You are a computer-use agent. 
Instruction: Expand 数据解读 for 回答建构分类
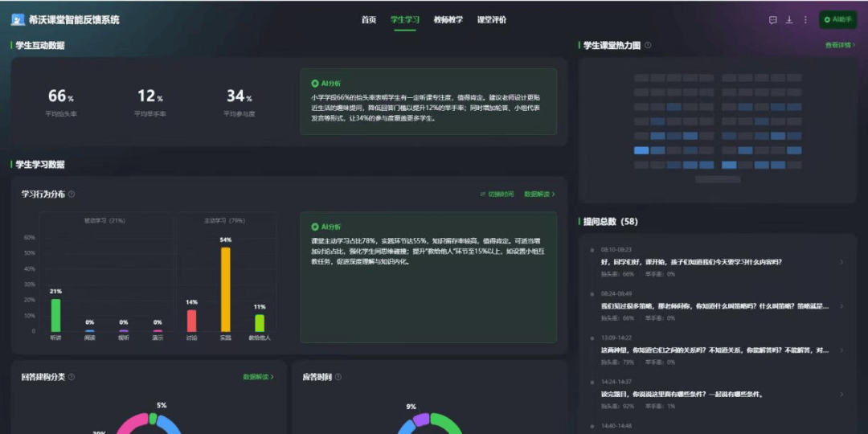click(258, 377)
